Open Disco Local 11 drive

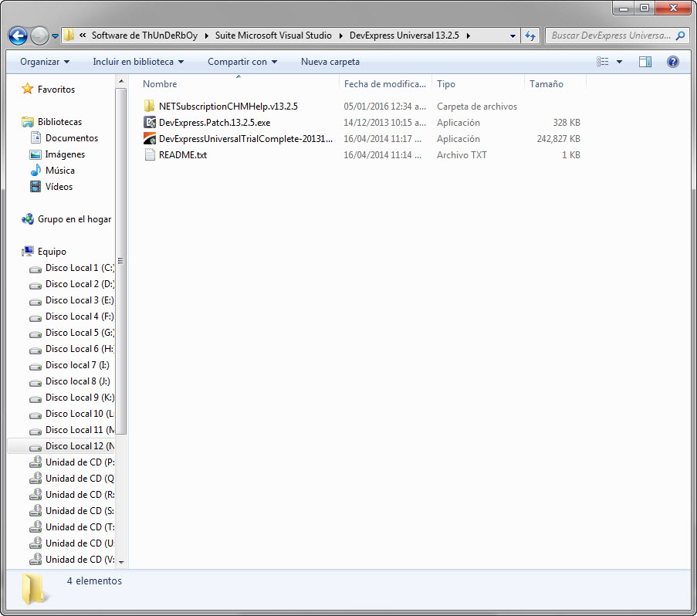point(80,430)
